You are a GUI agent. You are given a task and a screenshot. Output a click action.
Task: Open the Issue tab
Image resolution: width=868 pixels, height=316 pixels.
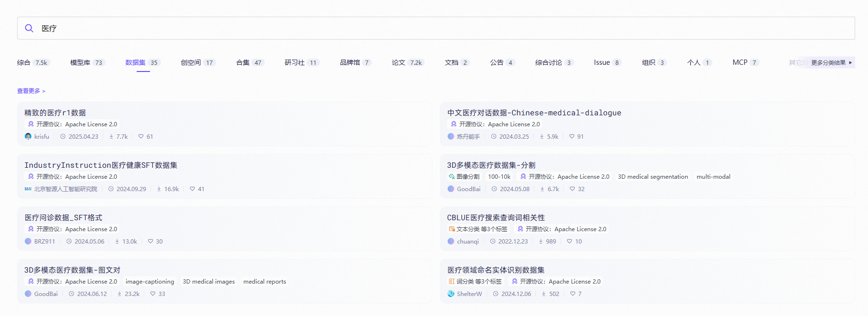point(608,62)
